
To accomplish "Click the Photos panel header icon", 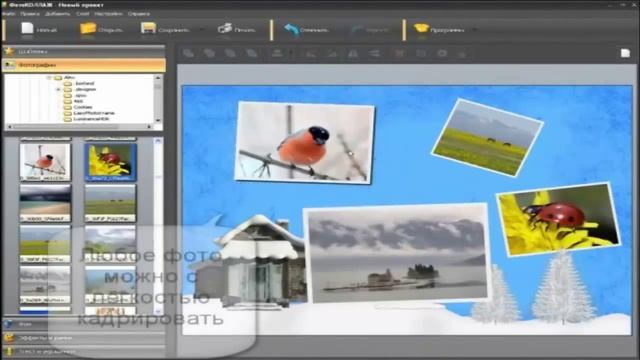I will coord(10,65).
